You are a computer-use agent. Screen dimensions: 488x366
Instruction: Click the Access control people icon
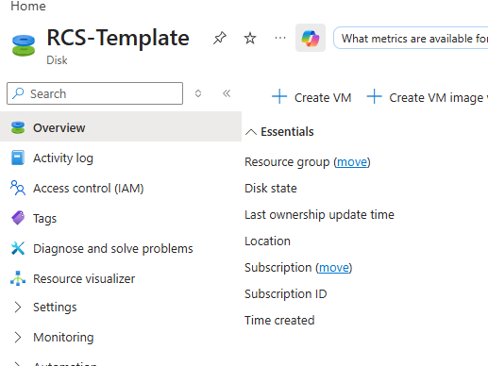click(18, 188)
